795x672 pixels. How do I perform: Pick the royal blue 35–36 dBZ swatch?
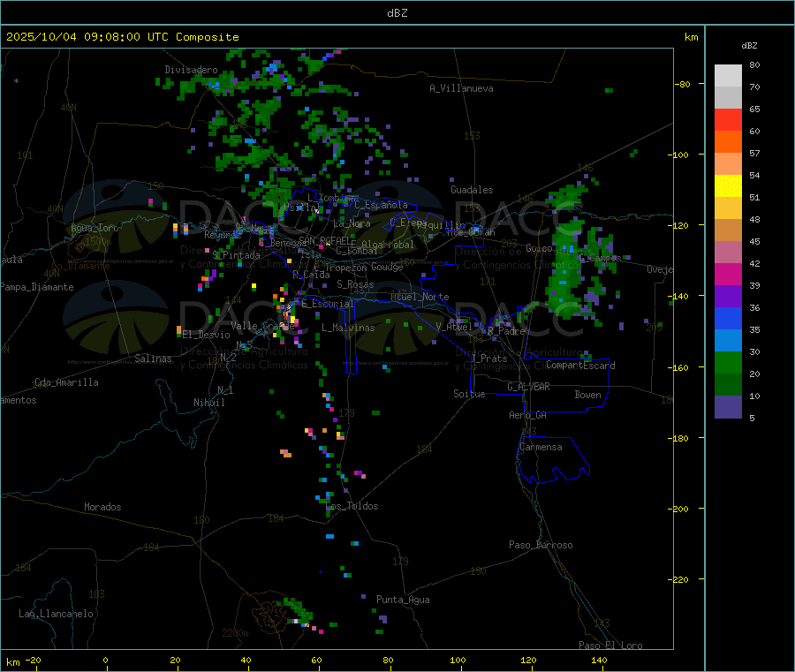[728, 318]
